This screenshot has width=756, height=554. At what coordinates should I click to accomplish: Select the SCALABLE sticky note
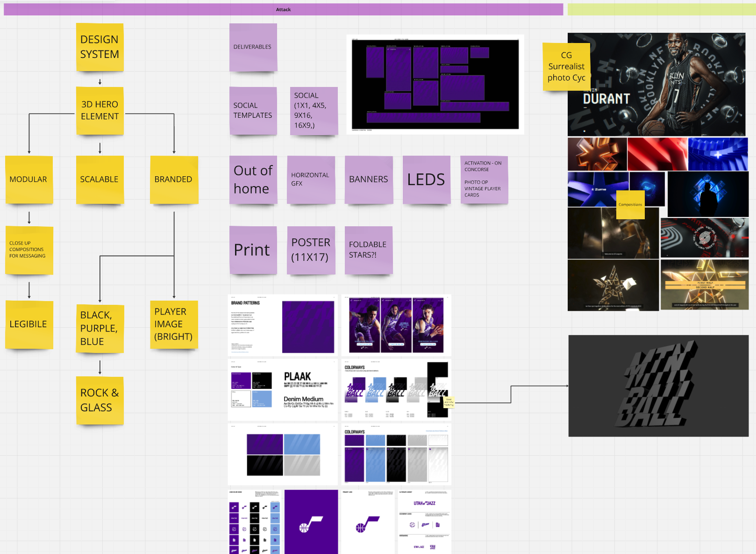click(100, 180)
